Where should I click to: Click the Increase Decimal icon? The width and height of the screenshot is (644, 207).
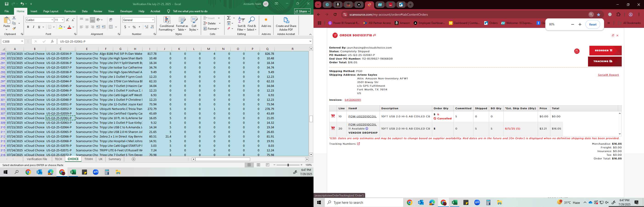(x=146, y=27)
